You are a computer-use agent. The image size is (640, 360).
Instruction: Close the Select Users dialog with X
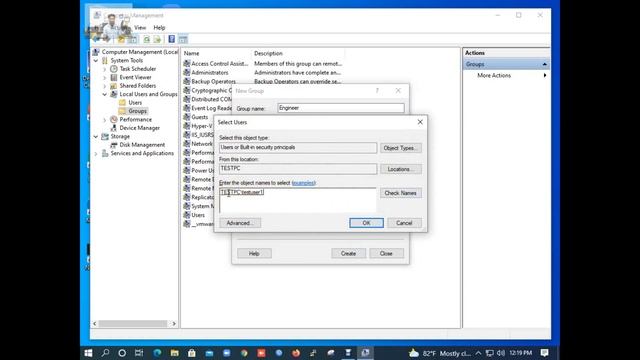(x=420, y=122)
